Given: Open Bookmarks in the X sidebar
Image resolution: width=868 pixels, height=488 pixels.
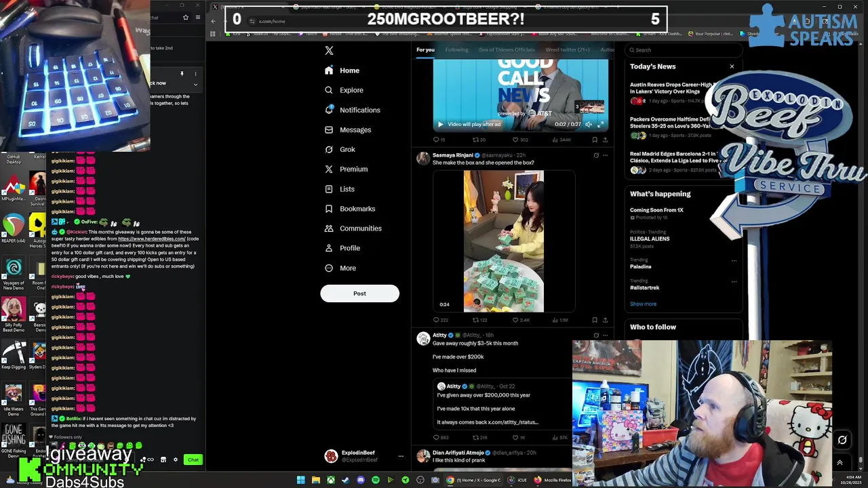Looking at the screenshot, I should pyautogui.click(x=349, y=209).
